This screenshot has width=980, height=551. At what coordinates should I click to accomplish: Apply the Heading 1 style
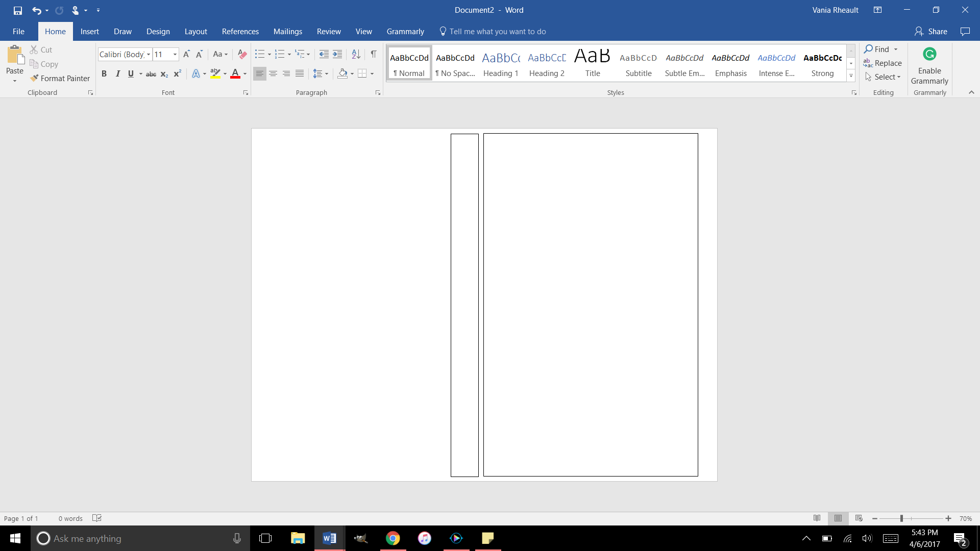(501, 63)
